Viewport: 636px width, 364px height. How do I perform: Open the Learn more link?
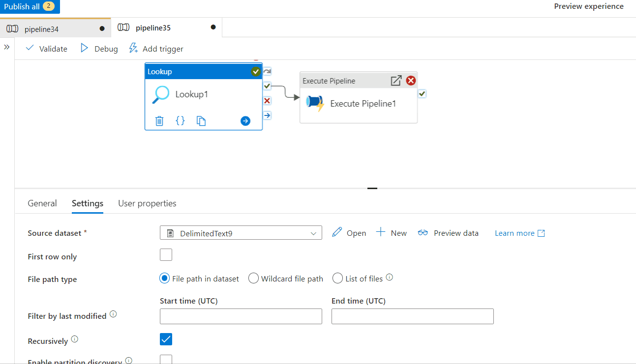(x=515, y=233)
